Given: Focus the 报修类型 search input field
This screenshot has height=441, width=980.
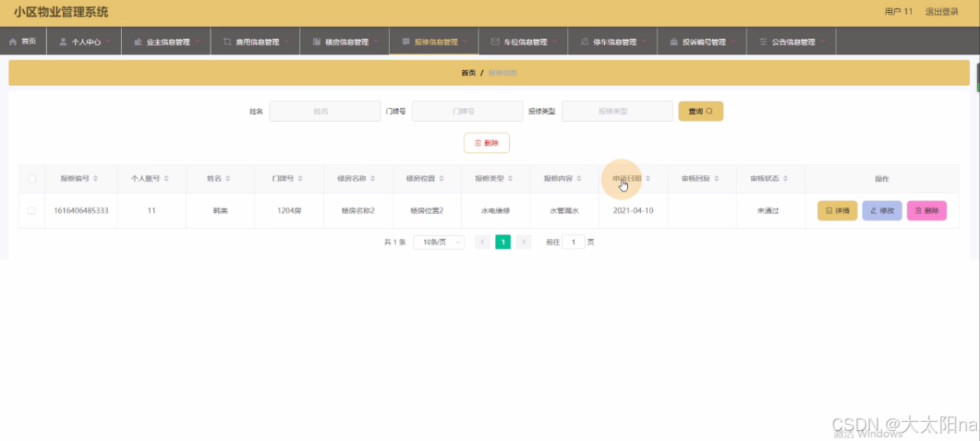Looking at the screenshot, I should point(617,111).
